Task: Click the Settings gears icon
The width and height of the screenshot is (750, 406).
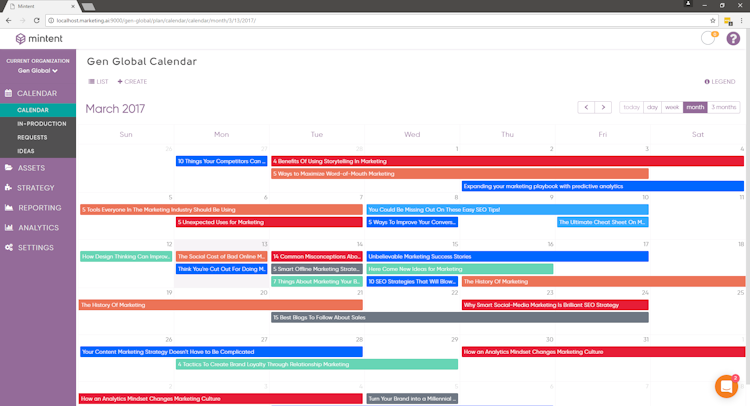Action: click(x=9, y=247)
